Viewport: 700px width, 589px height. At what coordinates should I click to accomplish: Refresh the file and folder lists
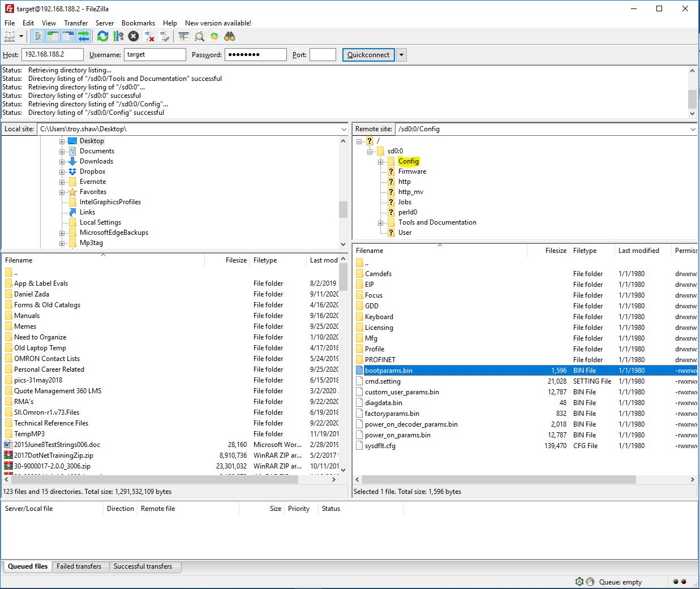click(102, 36)
